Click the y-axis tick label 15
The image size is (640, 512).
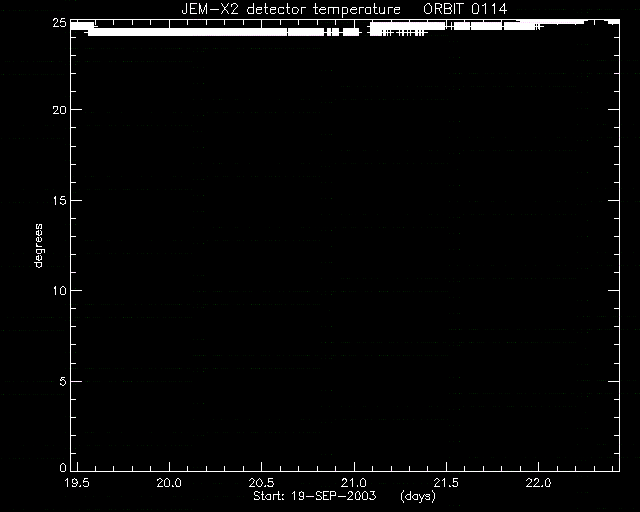pos(59,200)
